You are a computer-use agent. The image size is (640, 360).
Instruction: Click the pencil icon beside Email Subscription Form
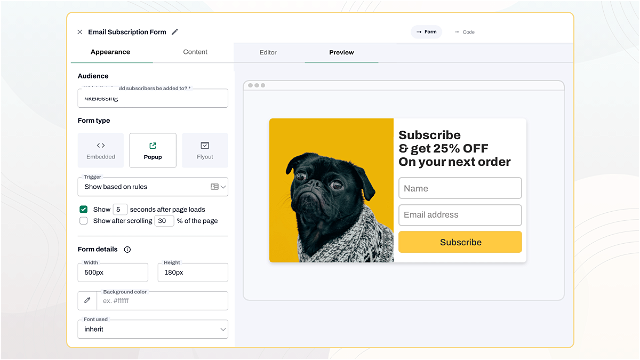(175, 32)
